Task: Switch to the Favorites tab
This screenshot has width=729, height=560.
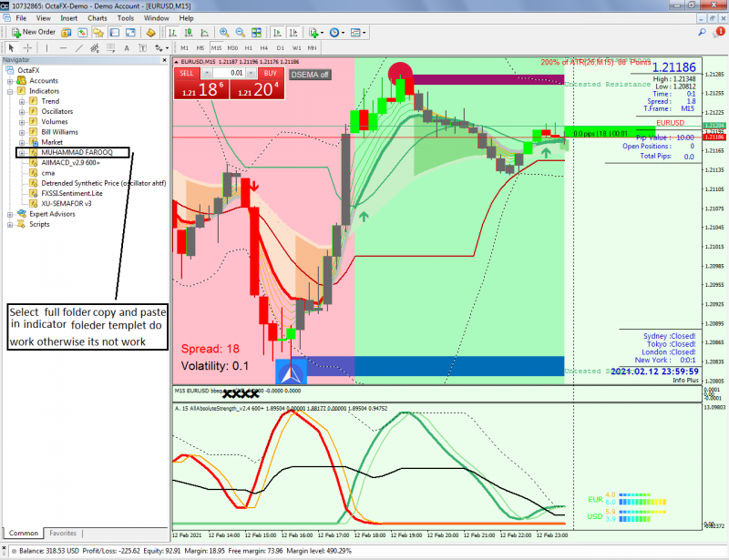Action: (x=63, y=533)
